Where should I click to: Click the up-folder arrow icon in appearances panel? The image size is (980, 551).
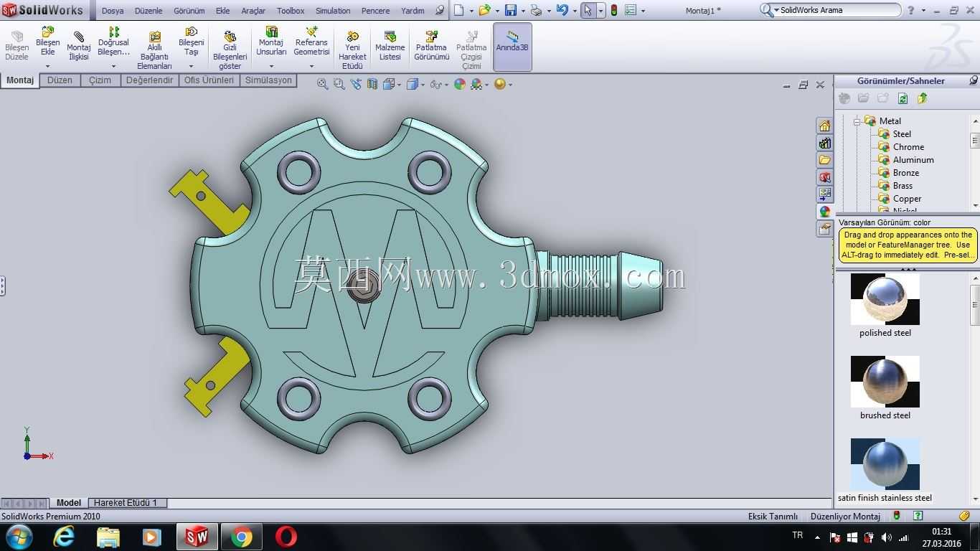click(923, 98)
